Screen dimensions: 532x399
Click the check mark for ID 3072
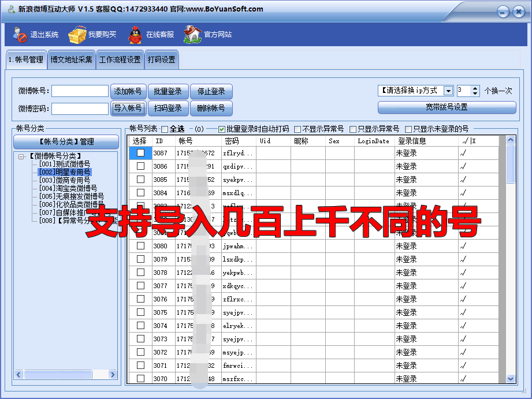pyautogui.click(x=463, y=352)
